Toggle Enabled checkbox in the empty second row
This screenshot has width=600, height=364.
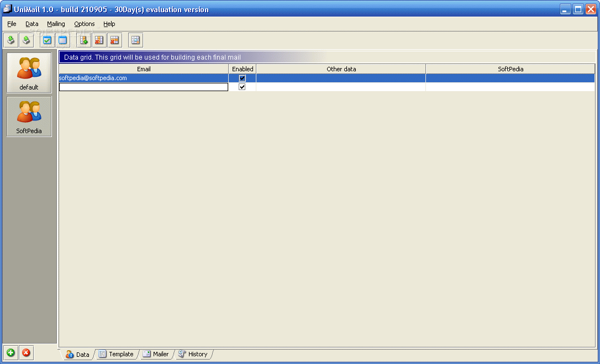pos(242,87)
